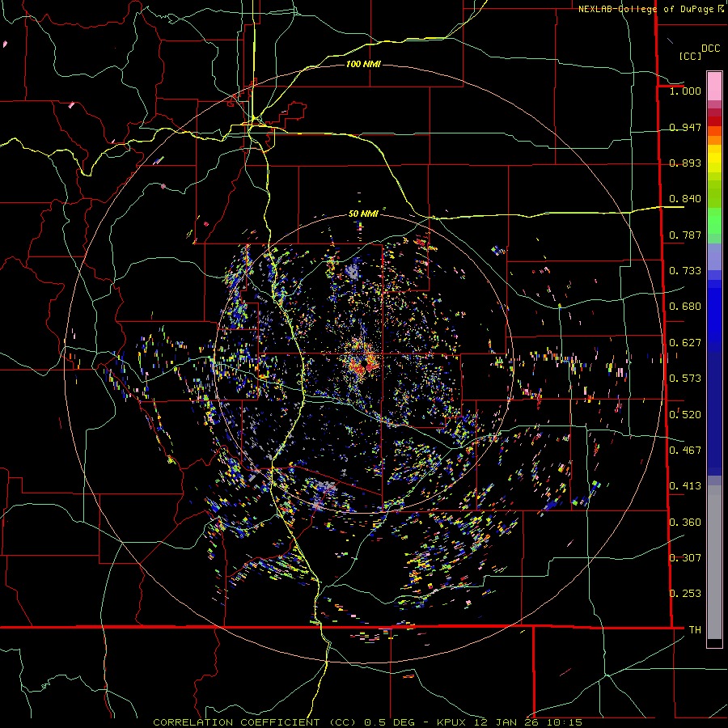728x728 pixels.
Task: Click the 0.680 scale value
Action: [x=685, y=307]
